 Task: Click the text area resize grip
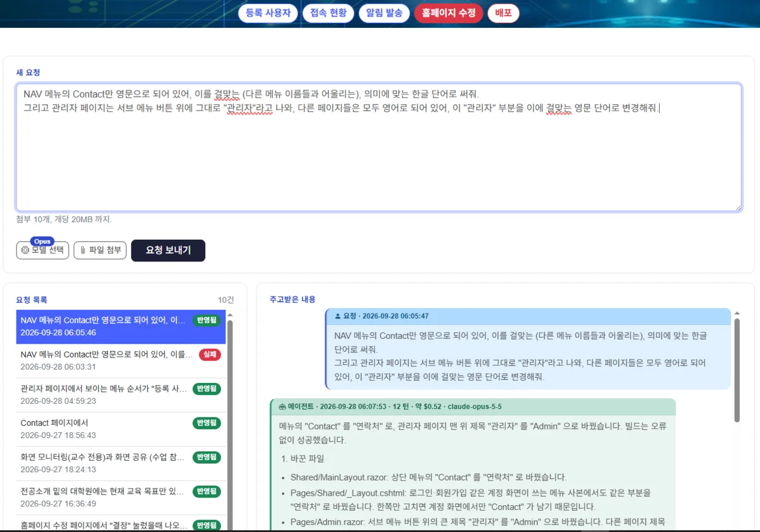(x=738, y=207)
